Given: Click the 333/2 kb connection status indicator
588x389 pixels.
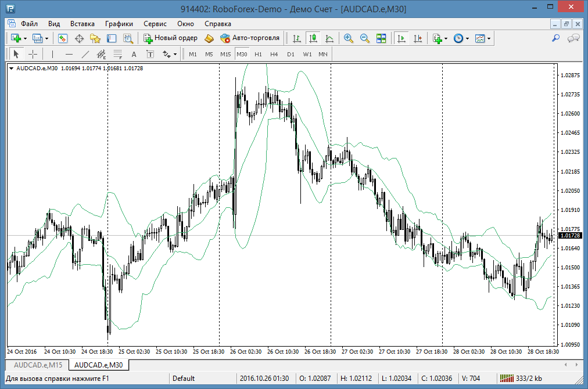Looking at the screenshot, I should click(521, 379).
